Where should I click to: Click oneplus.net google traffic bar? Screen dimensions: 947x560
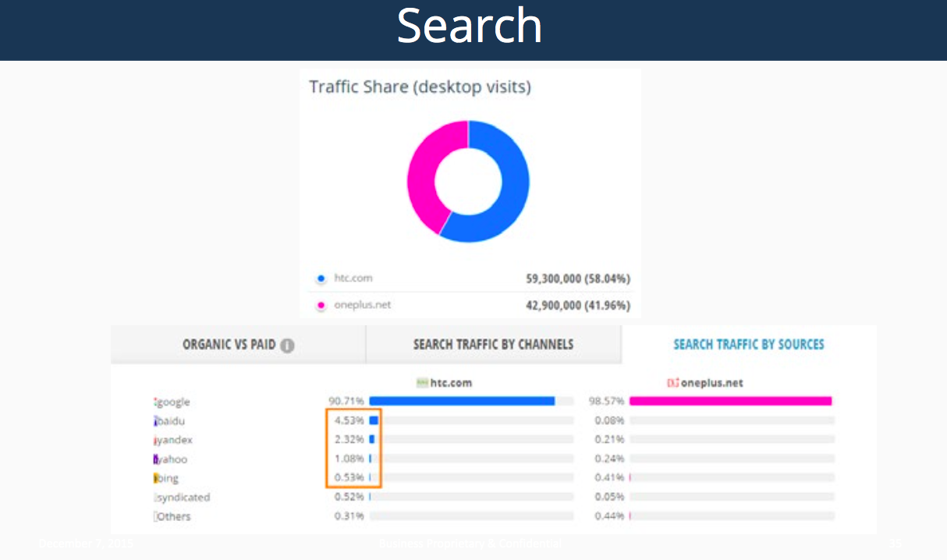point(730,402)
